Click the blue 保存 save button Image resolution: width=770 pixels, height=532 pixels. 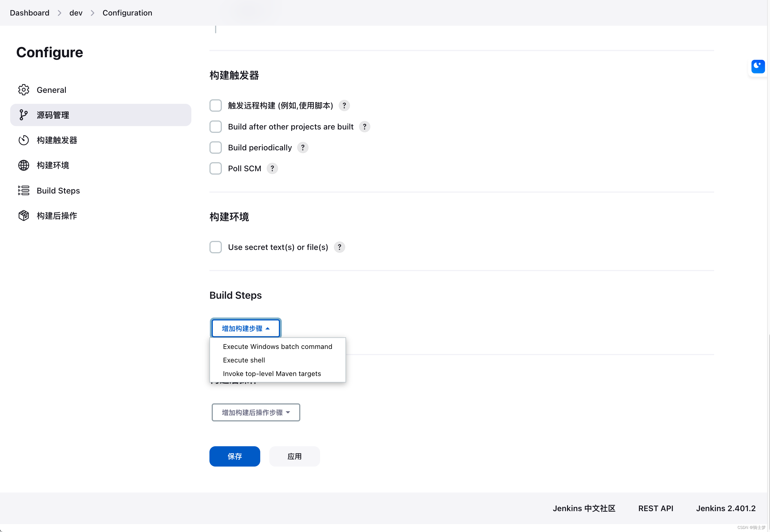(235, 457)
